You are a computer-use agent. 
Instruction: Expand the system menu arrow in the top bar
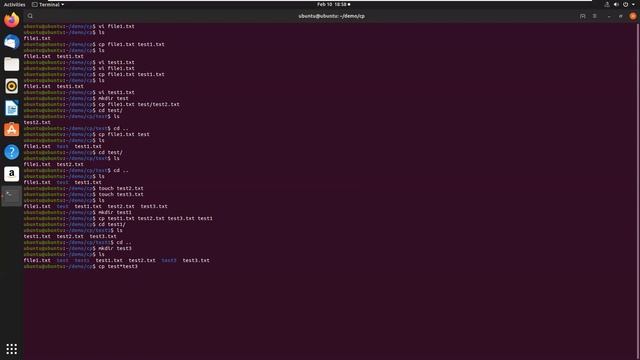pos(633,4)
